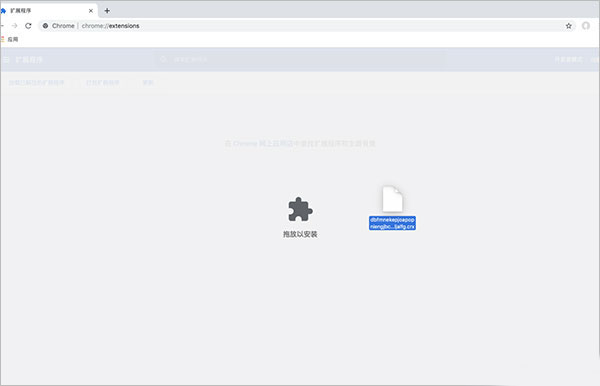Select the dragged .crx file icon
The width and height of the screenshot is (600, 386).
[392, 199]
